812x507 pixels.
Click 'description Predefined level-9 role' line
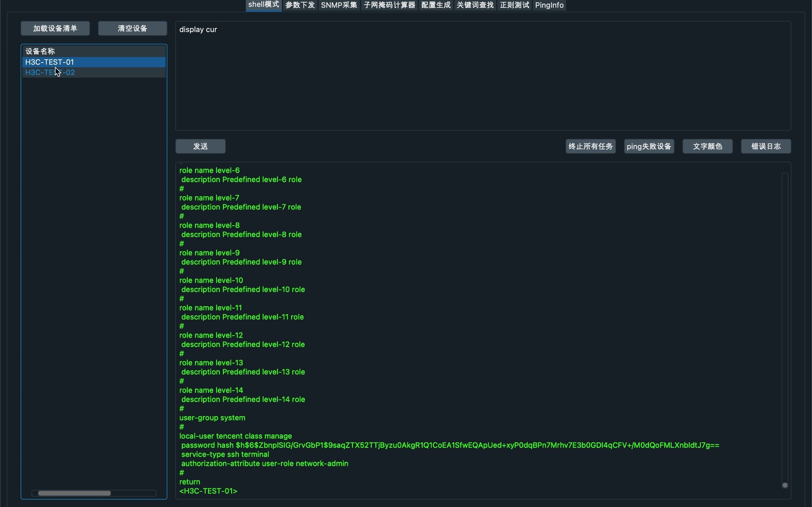pos(242,262)
